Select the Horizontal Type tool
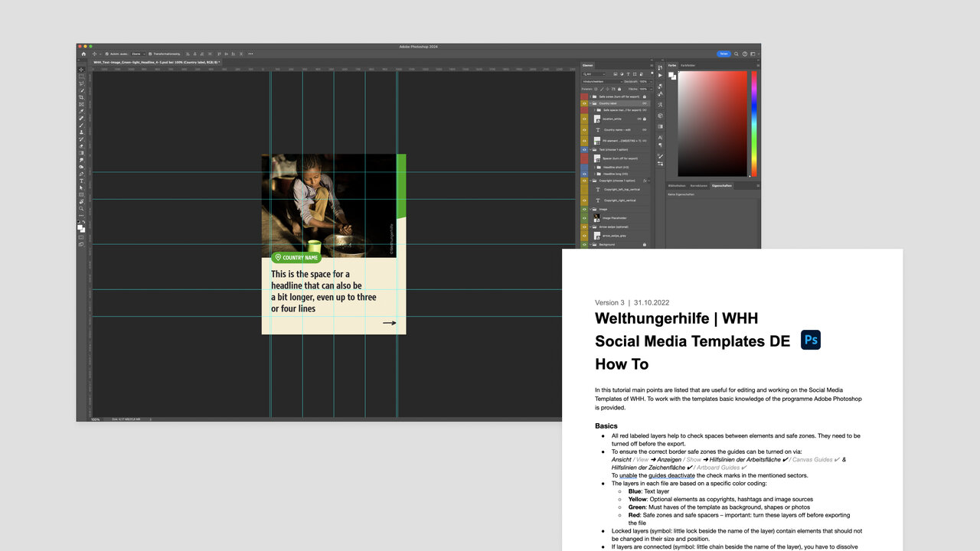This screenshot has height=551, width=980. coord(81,181)
